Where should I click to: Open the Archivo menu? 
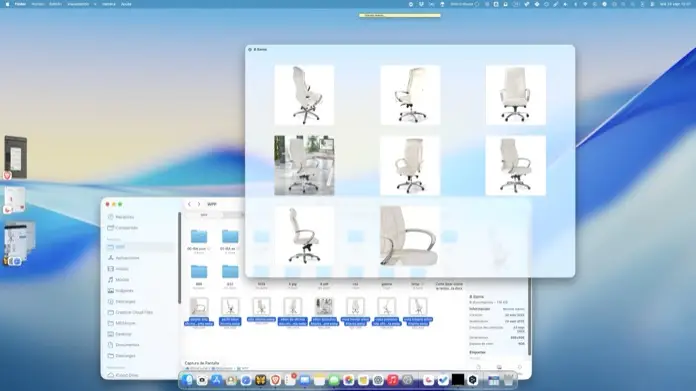[37, 4]
